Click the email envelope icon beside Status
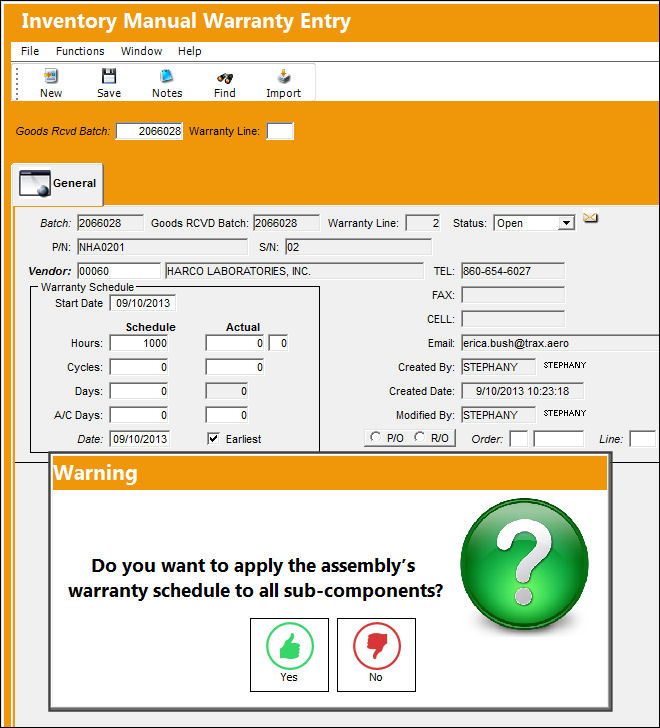Screen dimensions: 660x728 [x=590, y=217]
